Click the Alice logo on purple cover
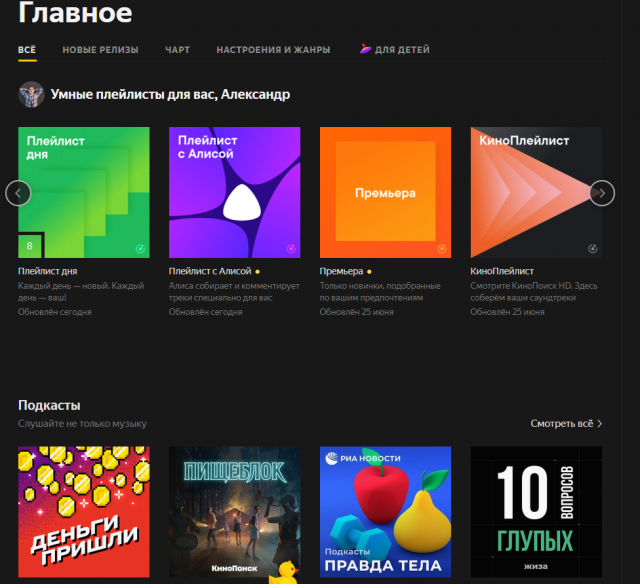 tap(238, 202)
